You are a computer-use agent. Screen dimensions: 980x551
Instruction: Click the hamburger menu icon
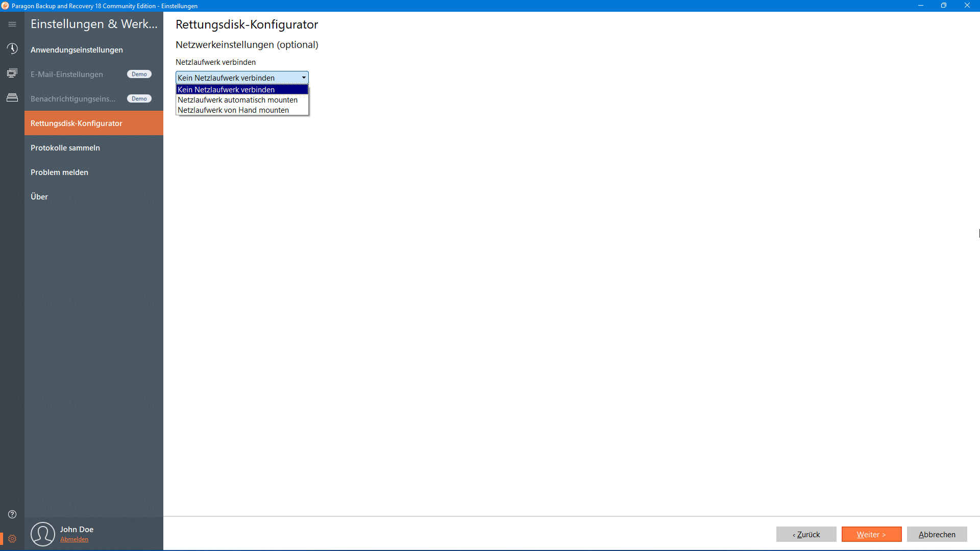coord(12,24)
